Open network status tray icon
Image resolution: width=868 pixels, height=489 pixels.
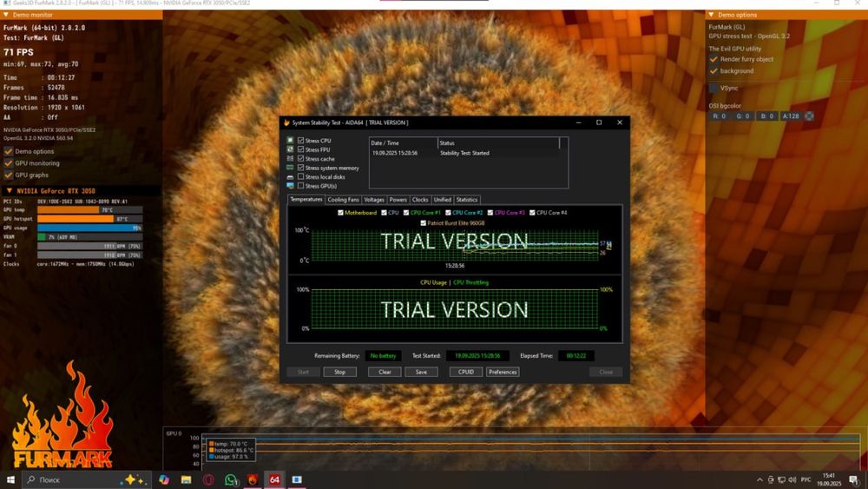click(781, 479)
